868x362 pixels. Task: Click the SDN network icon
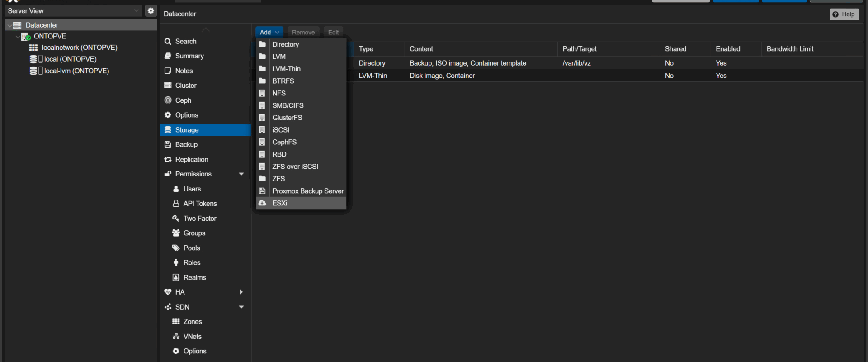pyautogui.click(x=168, y=307)
